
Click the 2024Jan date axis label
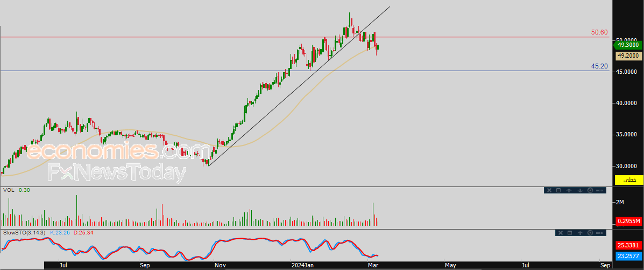[302, 266]
